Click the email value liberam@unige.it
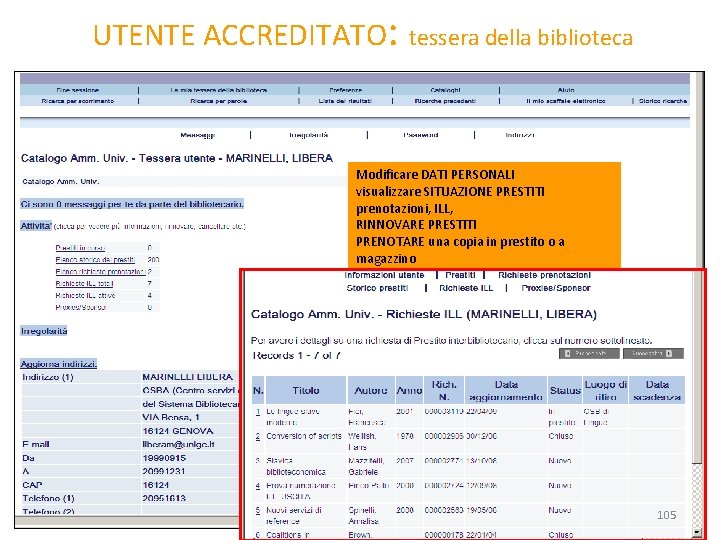Screen dimensions: 720x540 (178, 444)
